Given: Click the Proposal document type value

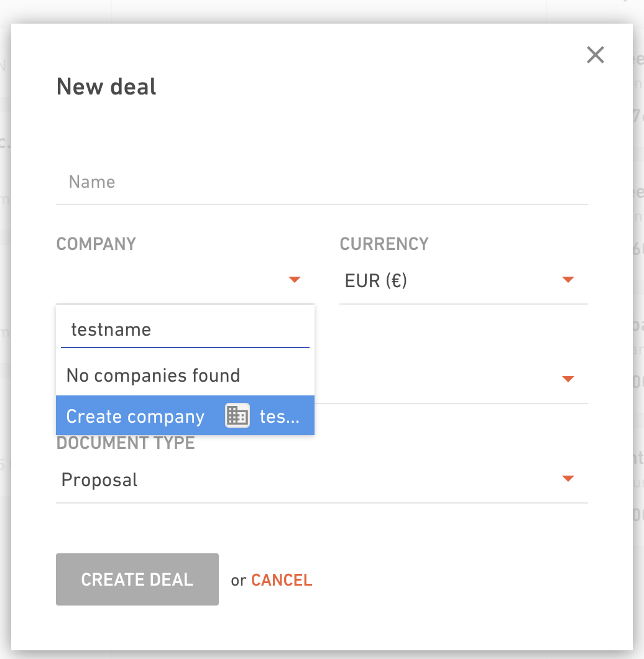Looking at the screenshot, I should (99, 479).
